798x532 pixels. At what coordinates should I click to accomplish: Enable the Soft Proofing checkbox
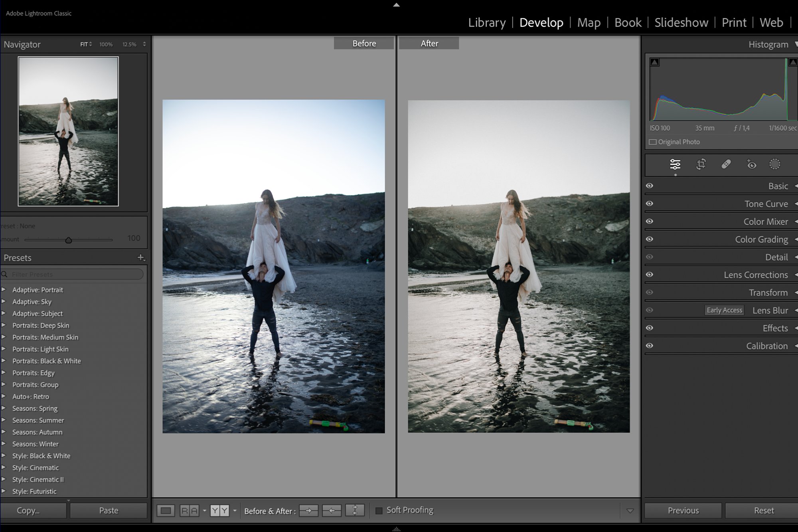coord(379,510)
